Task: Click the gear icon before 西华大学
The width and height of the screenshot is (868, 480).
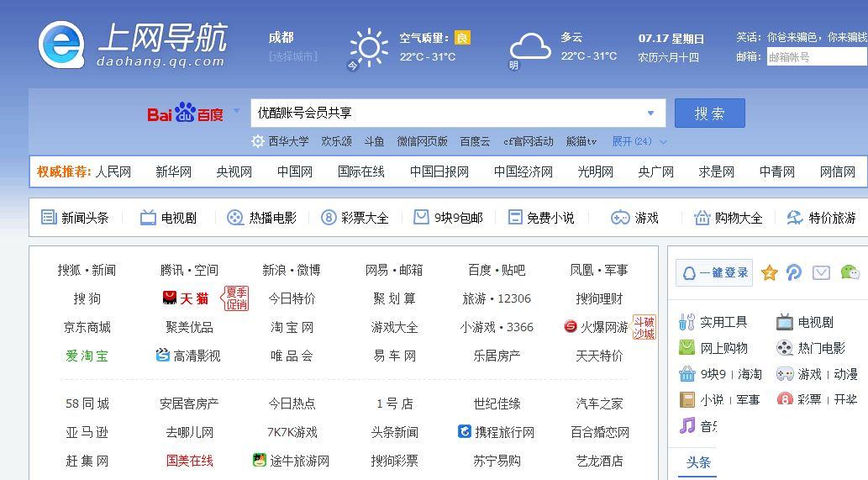Action: (x=258, y=141)
